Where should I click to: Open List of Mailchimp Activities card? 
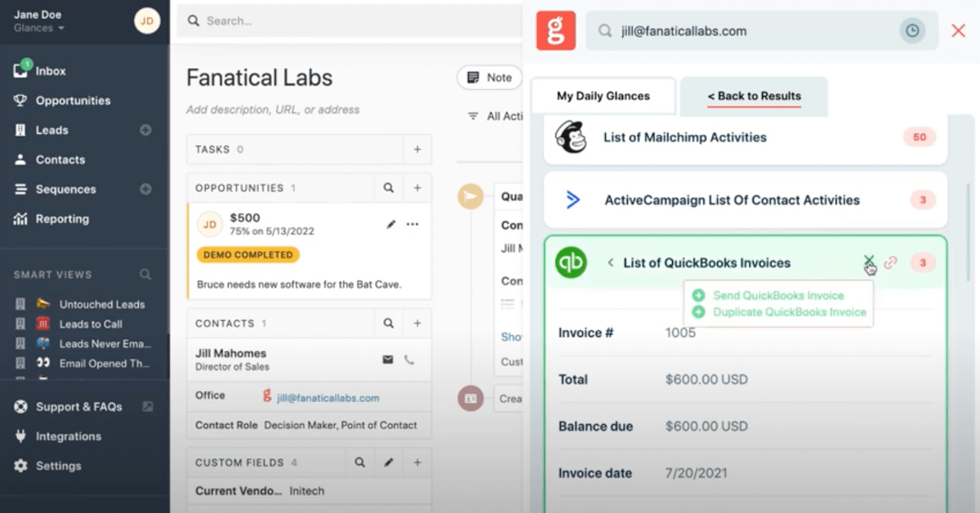coord(746,137)
